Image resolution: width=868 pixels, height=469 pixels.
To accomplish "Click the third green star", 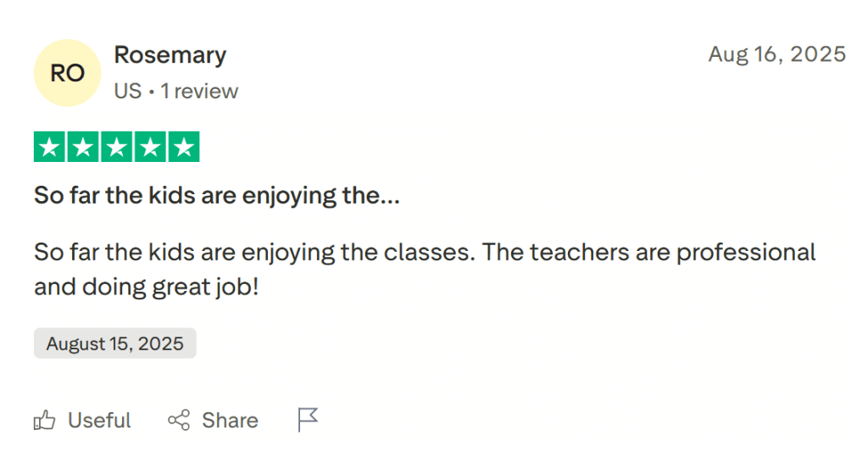I will [x=116, y=148].
